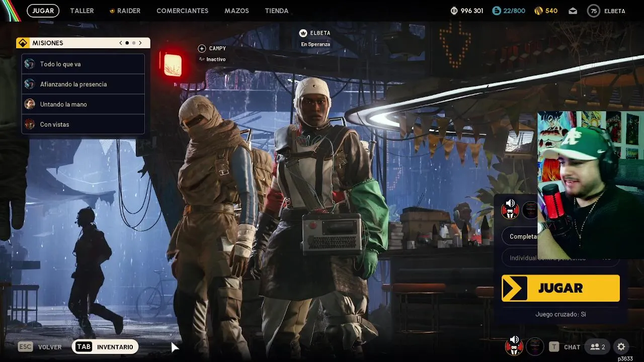Open the MAZOS tab
This screenshot has width=644, height=362.
[x=236, y=11]
